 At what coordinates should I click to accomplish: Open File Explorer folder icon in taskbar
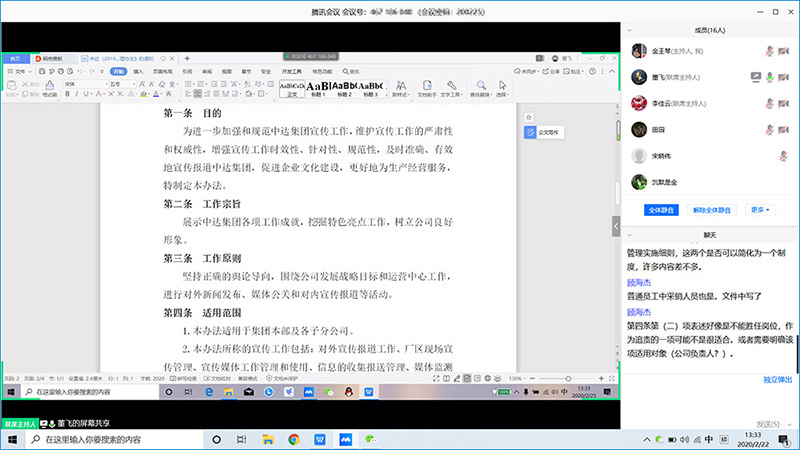pyautogui.click(x=267, y=439)
